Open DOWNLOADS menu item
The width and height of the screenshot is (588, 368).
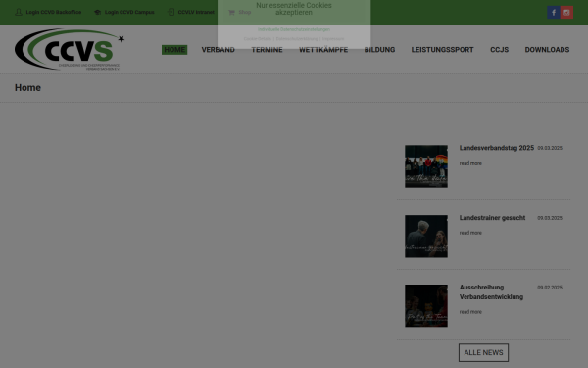click(547, 50)
